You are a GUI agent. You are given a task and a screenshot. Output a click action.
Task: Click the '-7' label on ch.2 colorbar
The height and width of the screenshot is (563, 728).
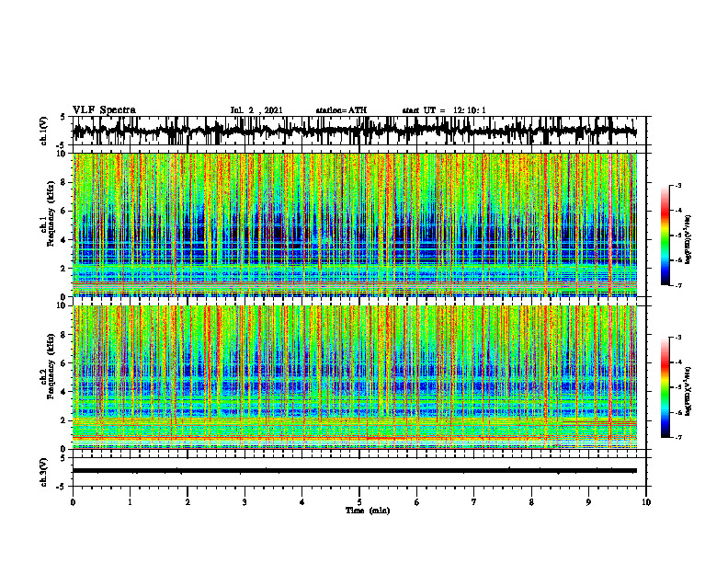point(678,438)
